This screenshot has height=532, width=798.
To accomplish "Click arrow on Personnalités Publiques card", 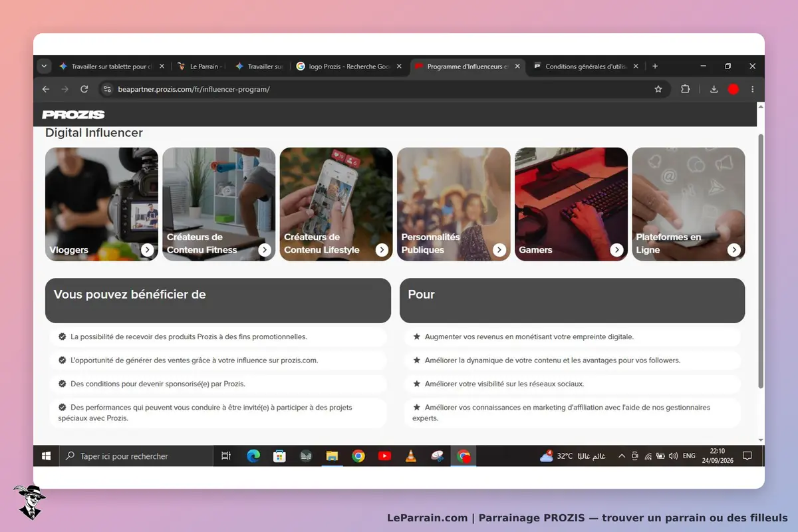I will point(499,250).
